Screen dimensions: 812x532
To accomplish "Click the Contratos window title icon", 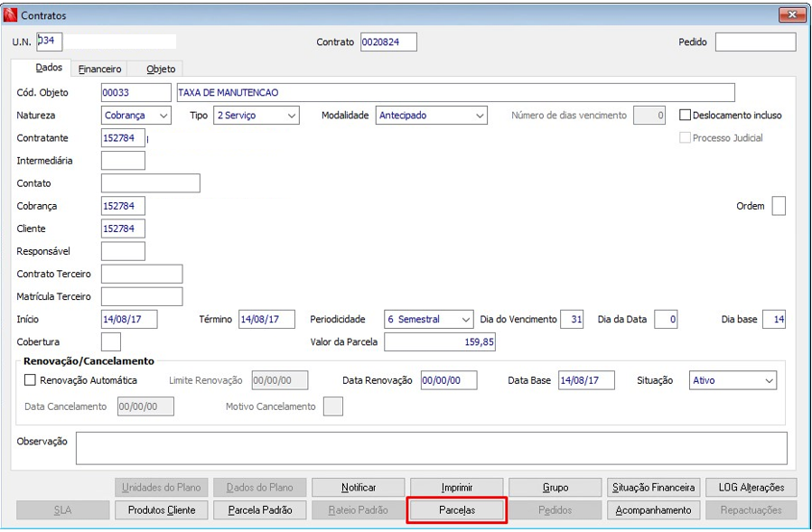I will click(10, 15).
